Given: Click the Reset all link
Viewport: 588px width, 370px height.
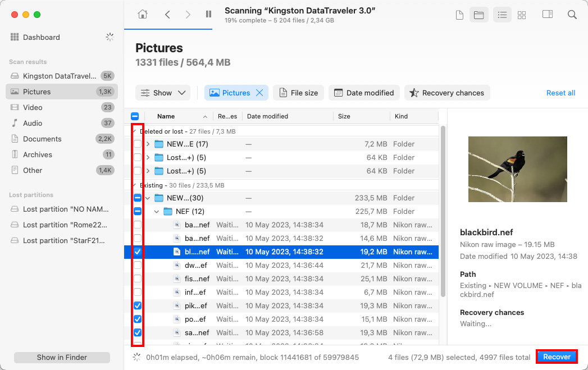Looking at the screenshot, I should (560, 93).
